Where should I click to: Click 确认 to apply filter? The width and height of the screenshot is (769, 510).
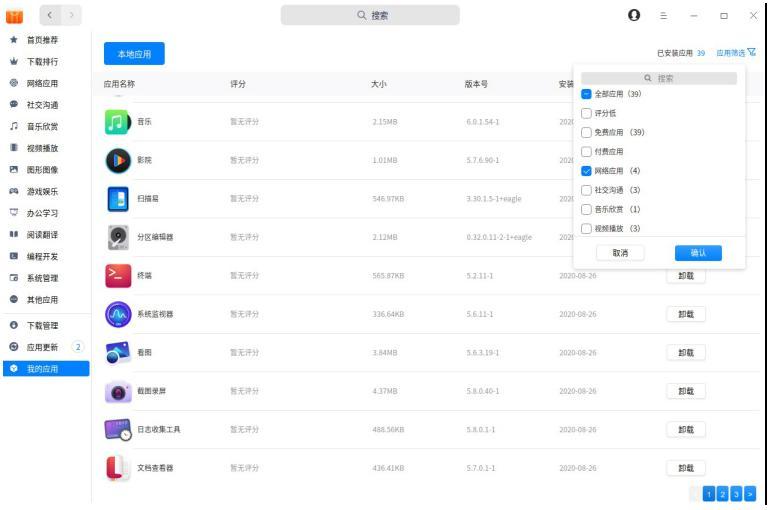click(x=698, y=253)
